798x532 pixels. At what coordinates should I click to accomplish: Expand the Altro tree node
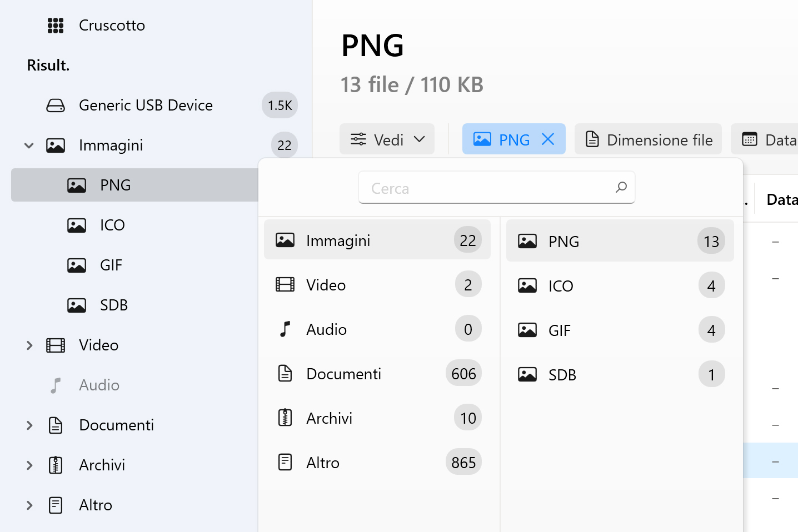coord(29,505)
